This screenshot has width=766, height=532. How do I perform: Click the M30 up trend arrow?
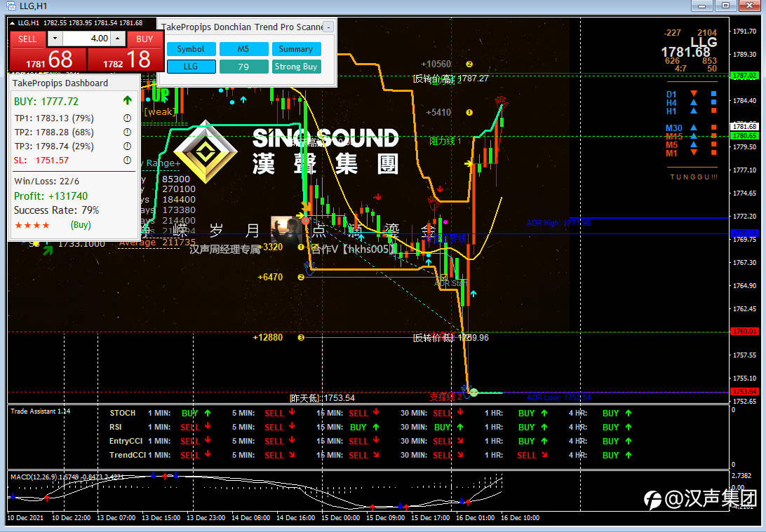[694, 128]
